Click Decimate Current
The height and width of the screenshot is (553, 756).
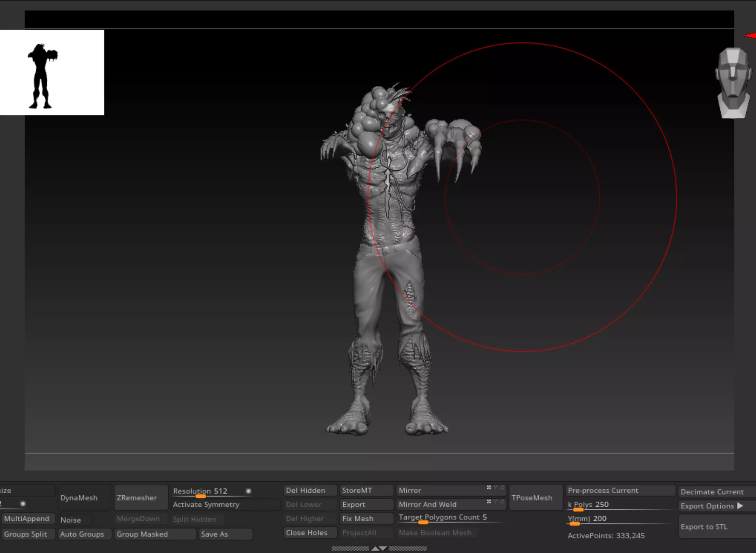717,492
